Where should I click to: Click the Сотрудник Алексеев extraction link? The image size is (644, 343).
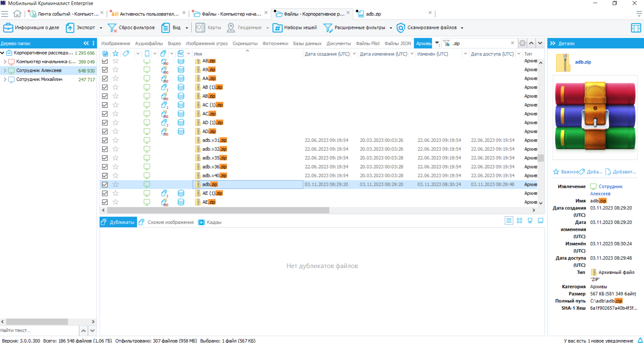coord(606,190)
